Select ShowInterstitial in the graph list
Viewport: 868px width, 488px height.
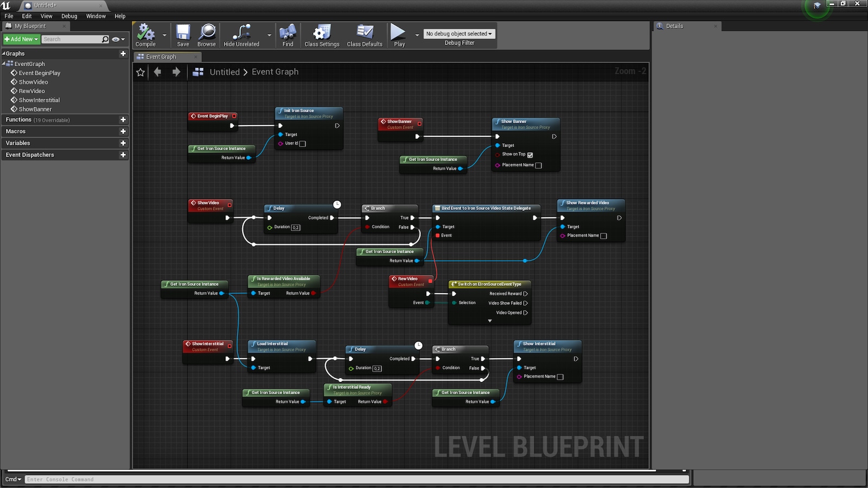tap(39, 100)
